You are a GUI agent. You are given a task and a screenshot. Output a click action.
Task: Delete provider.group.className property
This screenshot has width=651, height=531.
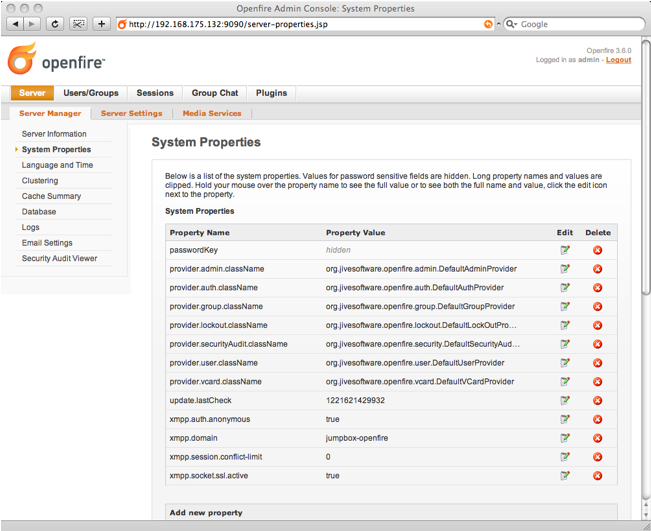coord(597,306)
